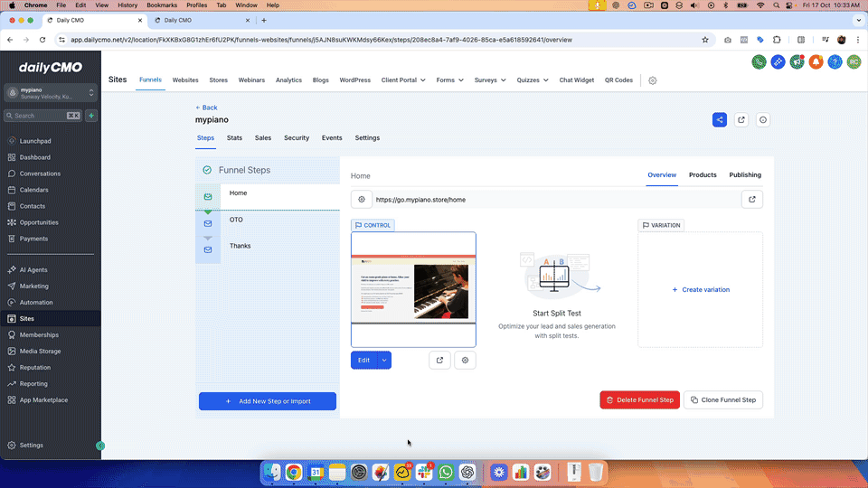
Task: Expand the Forms dropdown in the top nav
Action: point(449,80)
